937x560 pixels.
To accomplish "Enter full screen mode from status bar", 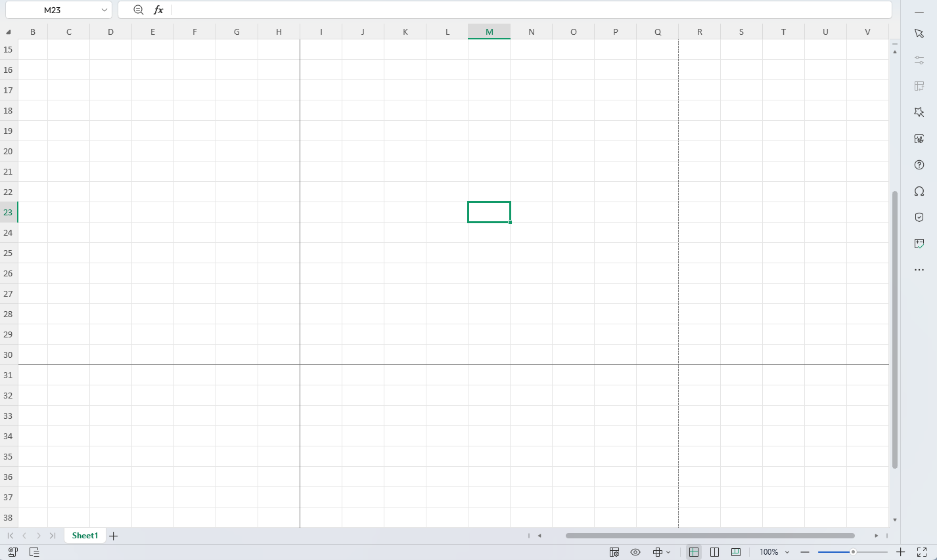I will tap(922, 552).
